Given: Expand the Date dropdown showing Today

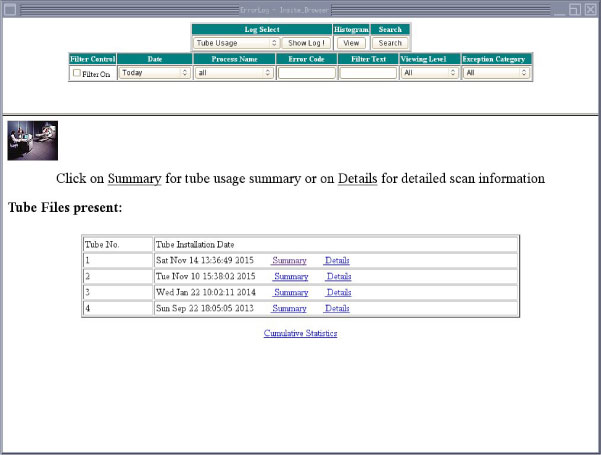Looking at the screenshot, I should (154, 73).
